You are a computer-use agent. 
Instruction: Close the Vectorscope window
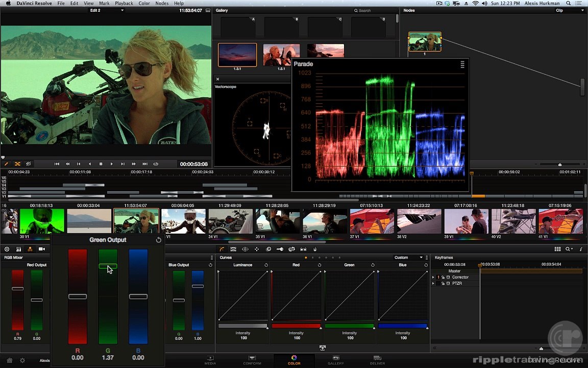click(x=217, y=79)
